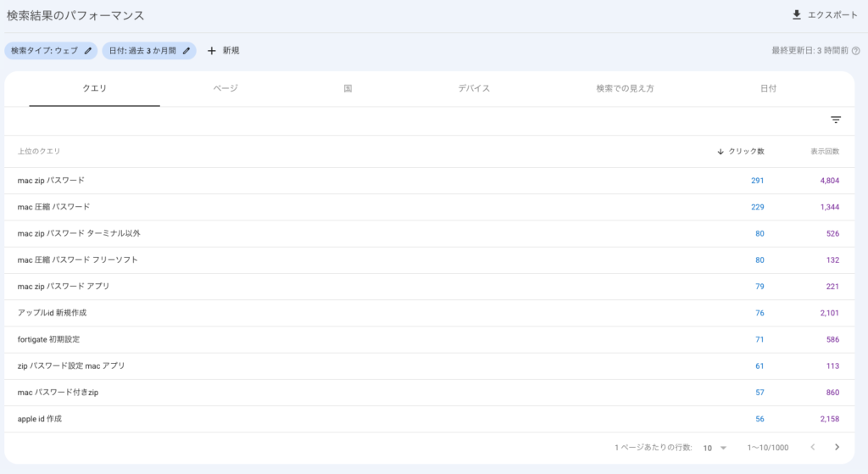The width and height of the screenshot is (868, 474).
Task: Click the 113 impressions value
Action: pyautogui.click(x=832, y=366)
